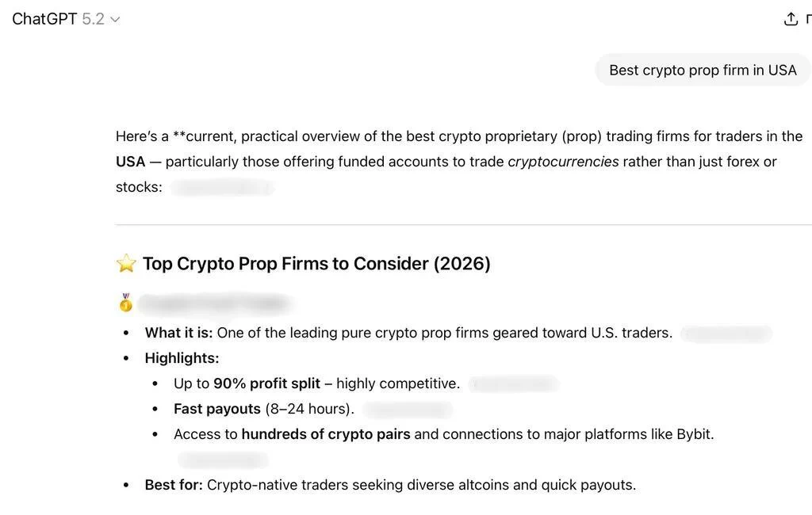Click the partially visible icon at top-right edge
Viewport: 812px width, 515px height.
tap(807, 18)
